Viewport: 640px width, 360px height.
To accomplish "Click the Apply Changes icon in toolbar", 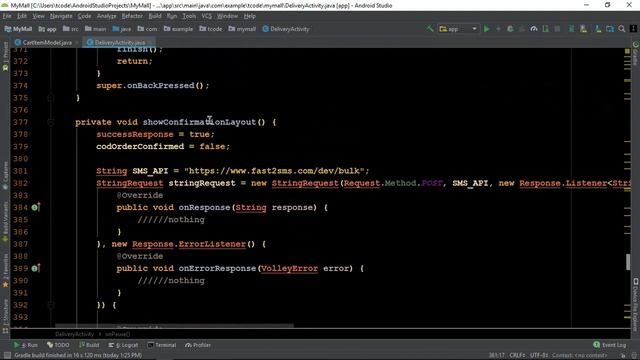I will pos(498,29).
